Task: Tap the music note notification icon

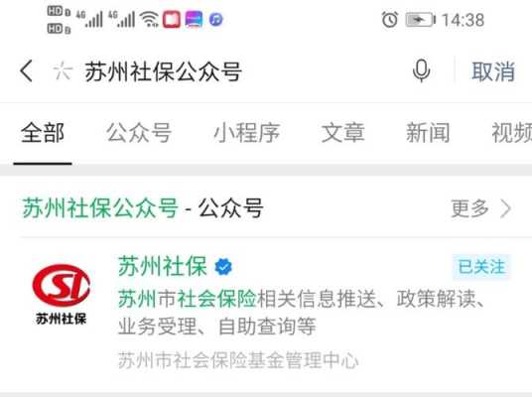Action: 215,20
